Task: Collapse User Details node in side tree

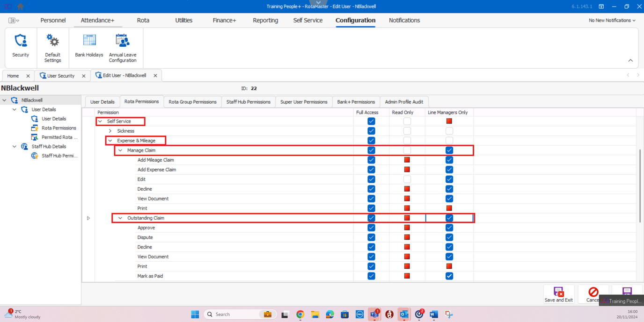Action: [x=15, y=109]
